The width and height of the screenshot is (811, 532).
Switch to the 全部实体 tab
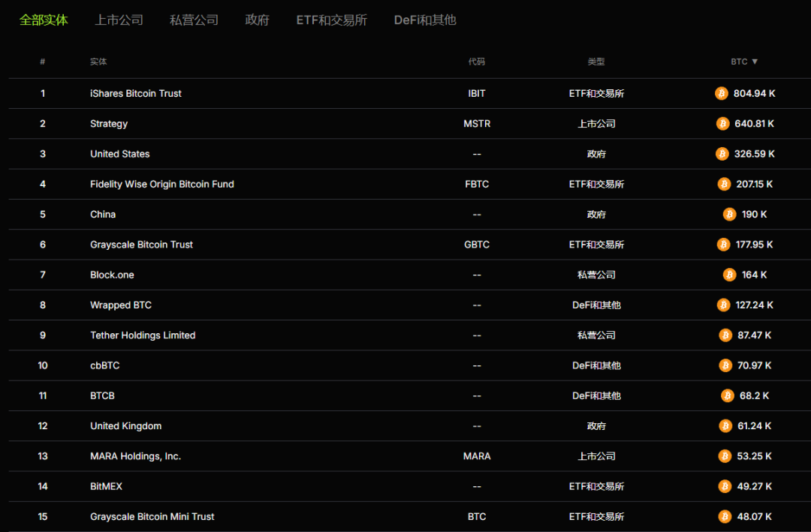(x=44, y=20)
